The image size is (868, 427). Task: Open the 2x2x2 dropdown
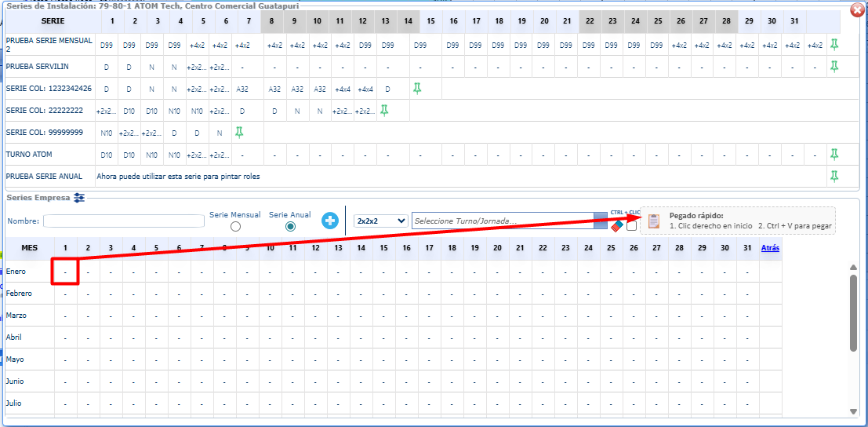click(381, 221)
